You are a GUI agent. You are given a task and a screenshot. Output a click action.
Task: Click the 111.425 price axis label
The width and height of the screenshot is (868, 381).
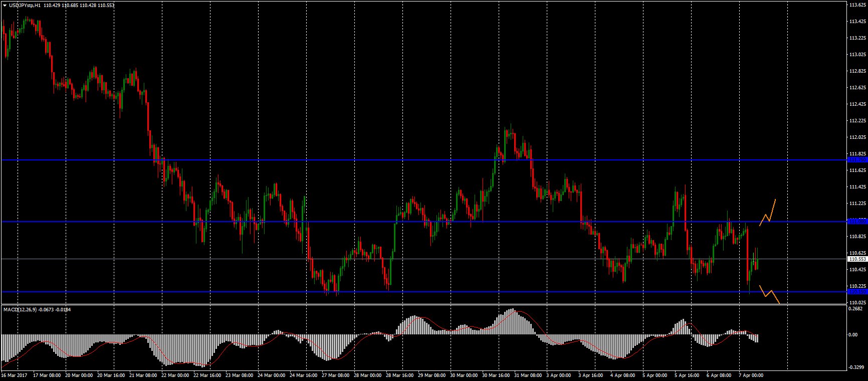click(x=858, y=187)
